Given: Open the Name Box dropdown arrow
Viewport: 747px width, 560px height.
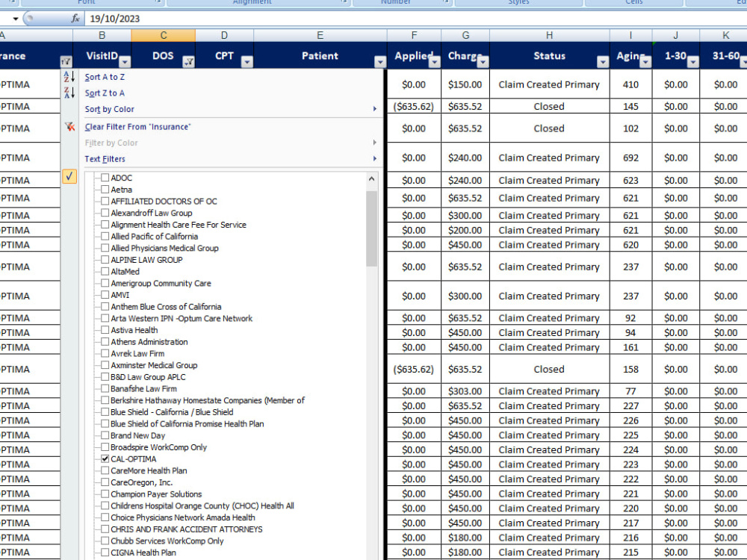Looking at the screenshot, I should (x=15, y=19).
